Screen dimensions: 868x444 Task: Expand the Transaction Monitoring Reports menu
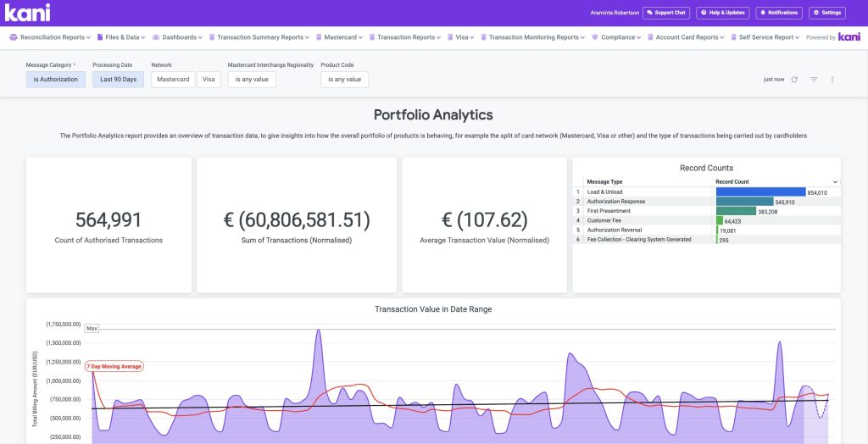click(533, 37)
